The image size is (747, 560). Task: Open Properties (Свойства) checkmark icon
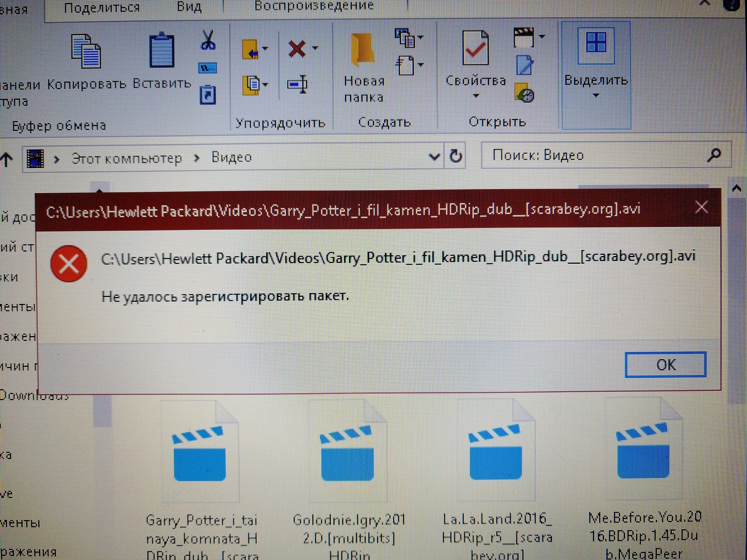click(x=476, y=48)
